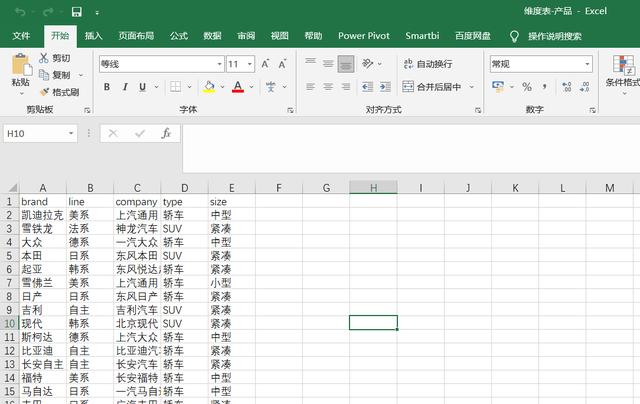Image resolution: width=640 pixels, height=404 pixels.
Task: Click Decrease Decimal icon
Action: pyautogui.click(x=584, y=87)
